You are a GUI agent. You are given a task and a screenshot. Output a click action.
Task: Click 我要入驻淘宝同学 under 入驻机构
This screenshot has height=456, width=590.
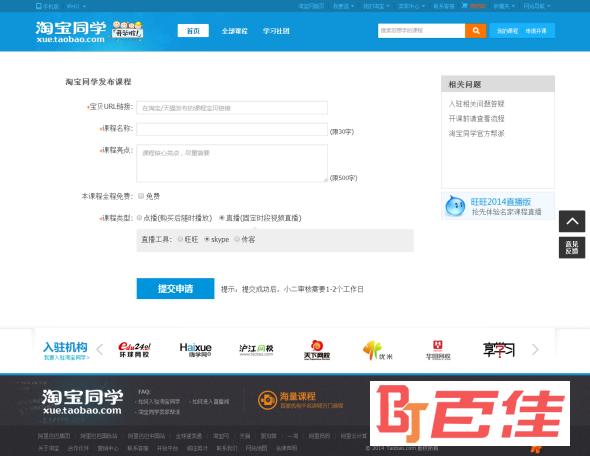coord(67,357)
